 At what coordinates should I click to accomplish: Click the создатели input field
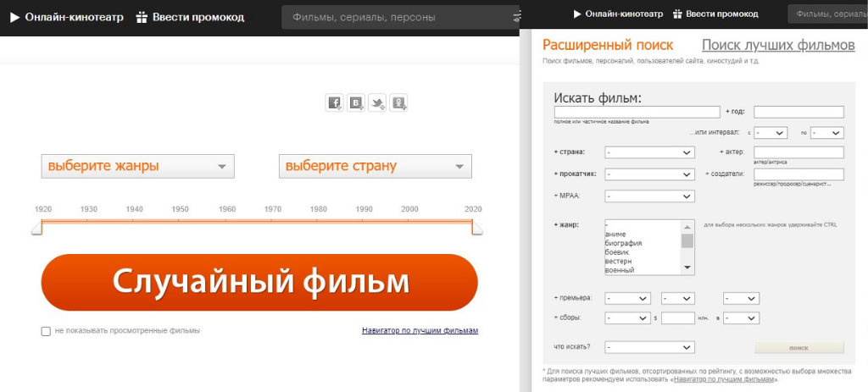pos(798,174)
